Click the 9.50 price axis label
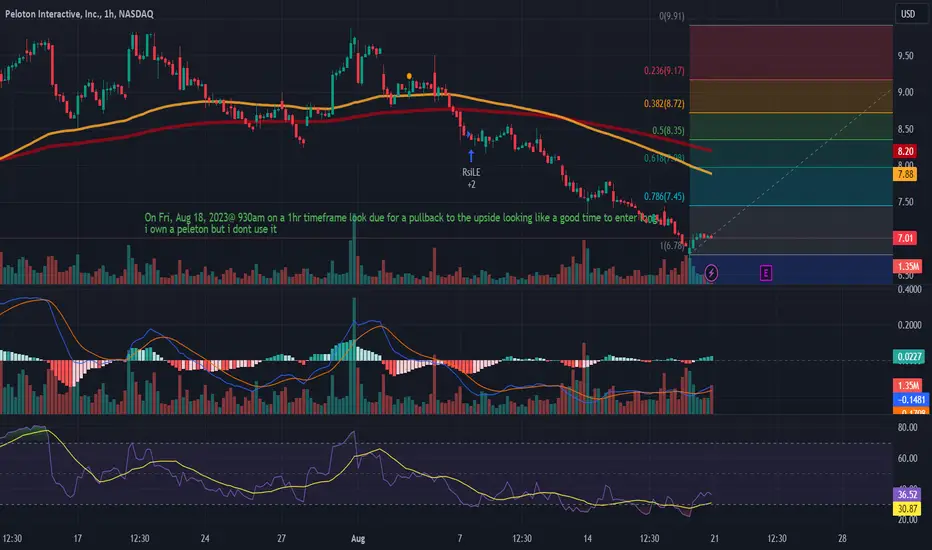The image size is (932, 550). pos(905,56)
